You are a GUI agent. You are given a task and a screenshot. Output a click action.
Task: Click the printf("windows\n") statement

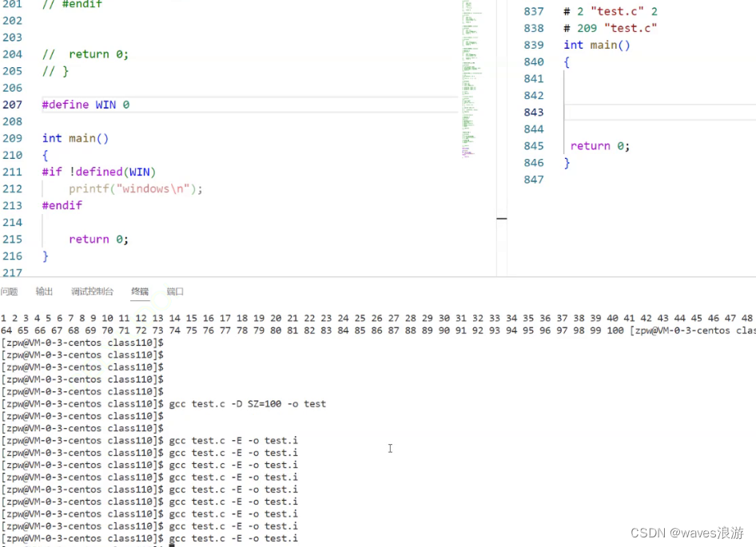pos(136,189)
